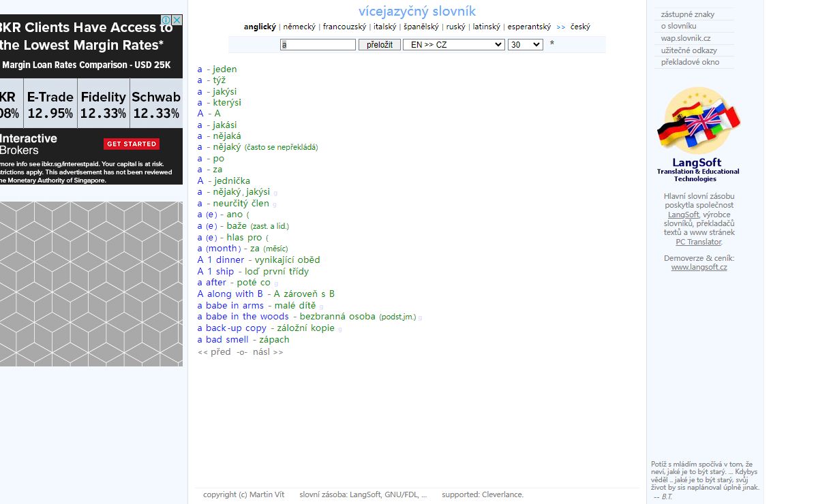Open the 'zástupné znaky' sidebar link
The image size is (818, 504).
(688, 14)
